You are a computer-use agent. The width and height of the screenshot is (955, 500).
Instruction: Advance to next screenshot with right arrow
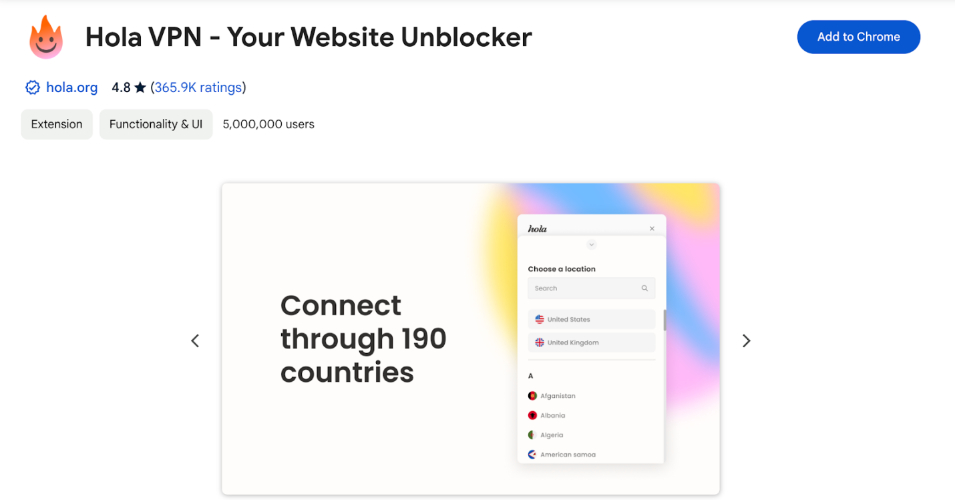tap(746, 341)
